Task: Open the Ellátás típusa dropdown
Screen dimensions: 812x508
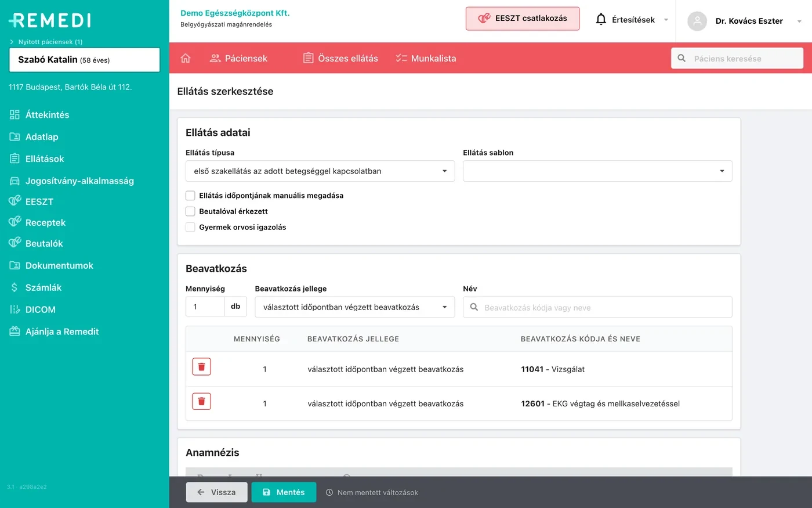Action: pos(320,171)
